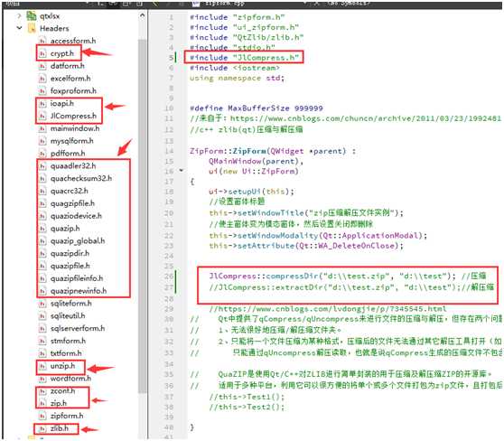
Task: Open quazipnewinfo.h header
Action: (x=79, y=291)
